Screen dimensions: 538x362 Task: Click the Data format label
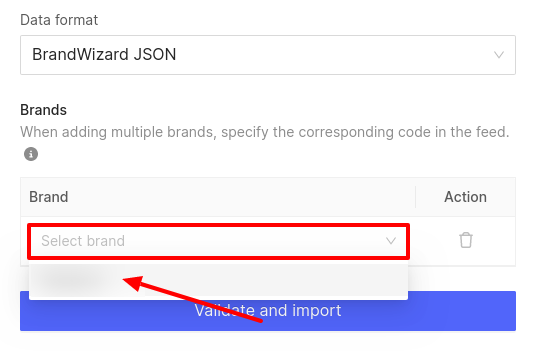point(59,20)
